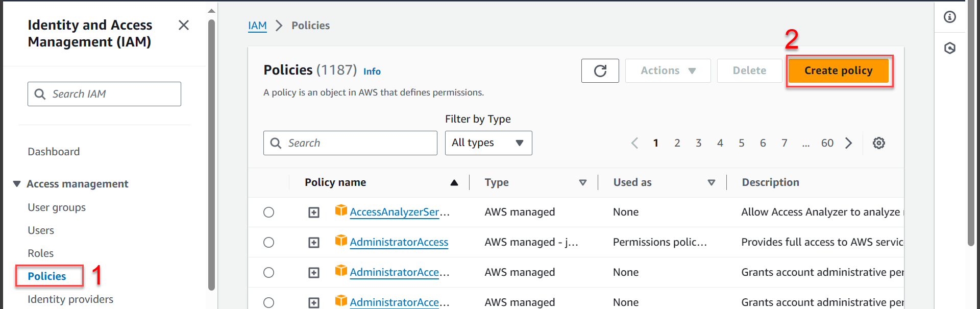Screen dimensions: 980x309
Task: Expand the AdministratorAccess policy row plus icon
Action: [314, 243]
